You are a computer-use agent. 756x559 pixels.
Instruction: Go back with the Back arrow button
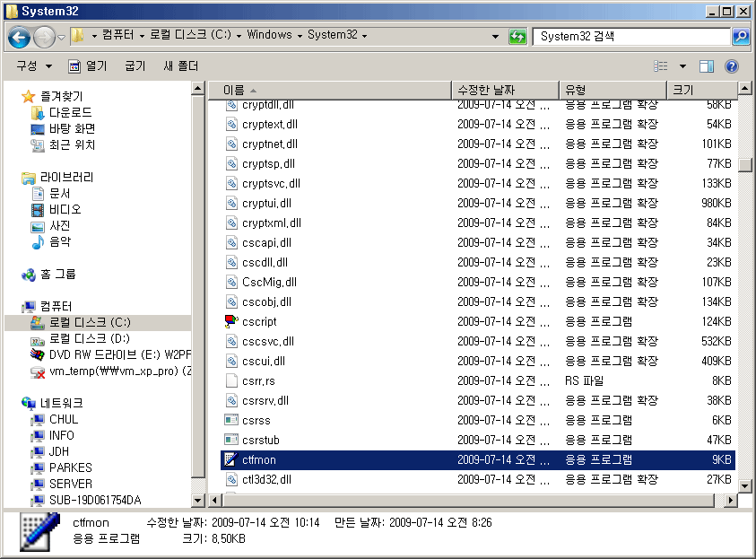pyautogui.click(x=20, y=37)
